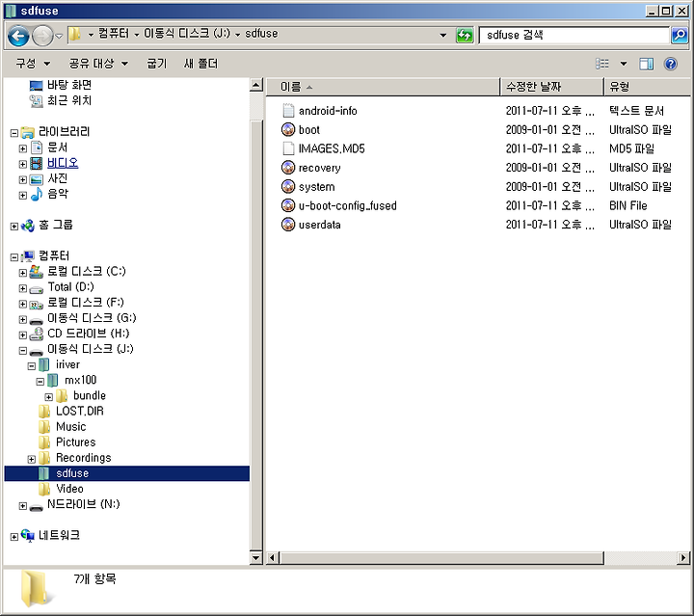Open the view options dropdown arrow
This screenshot has width=694, height=616.
(x=624, y=65)
